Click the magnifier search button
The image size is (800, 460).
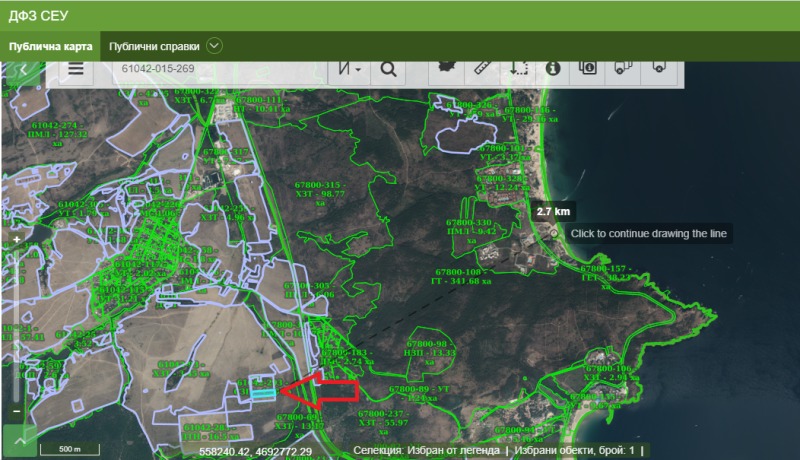pos(388,69)
